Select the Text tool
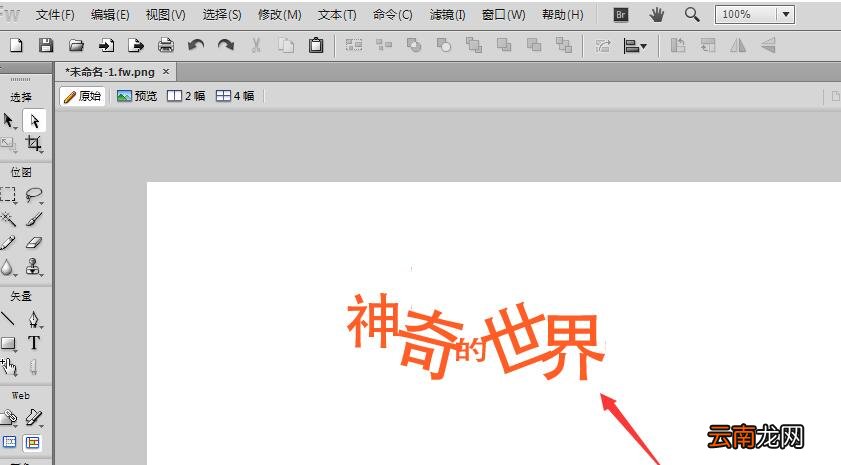 click(34, 343)
